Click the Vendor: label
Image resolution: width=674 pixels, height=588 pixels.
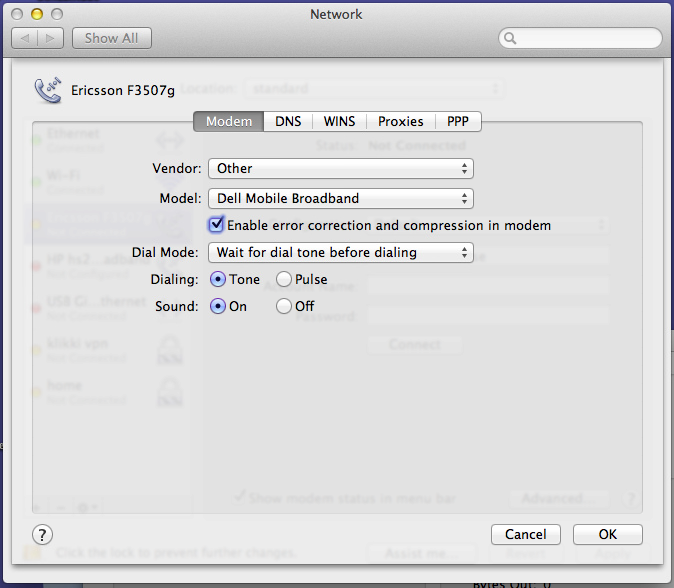(x=177, y=168)
